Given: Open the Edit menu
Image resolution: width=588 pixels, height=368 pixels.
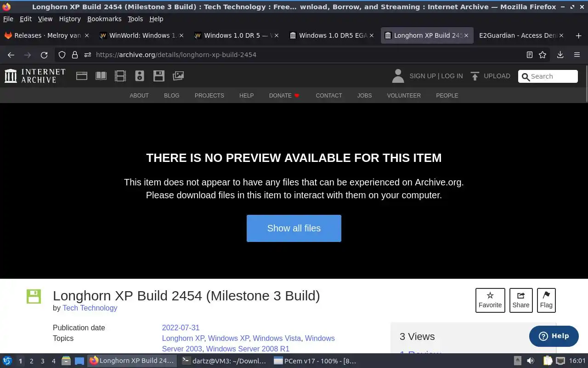Looking at the screenshot, I should [x=26, y=19].
